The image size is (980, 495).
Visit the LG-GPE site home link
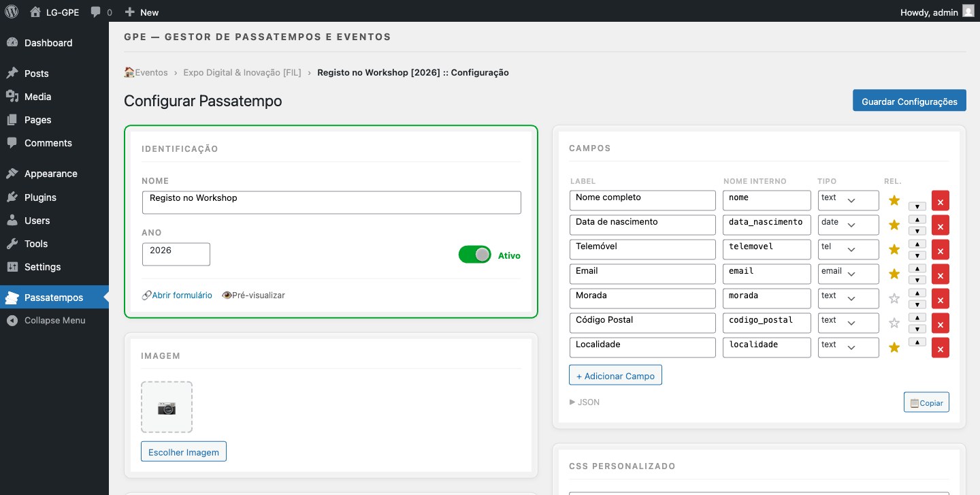(54, 12)
